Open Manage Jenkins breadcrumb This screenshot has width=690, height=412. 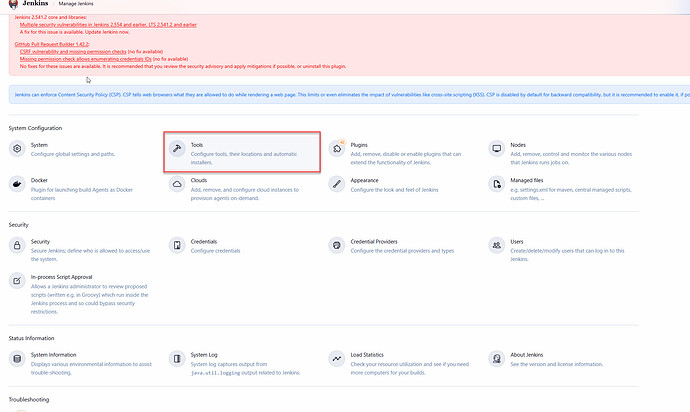(76, 4)
